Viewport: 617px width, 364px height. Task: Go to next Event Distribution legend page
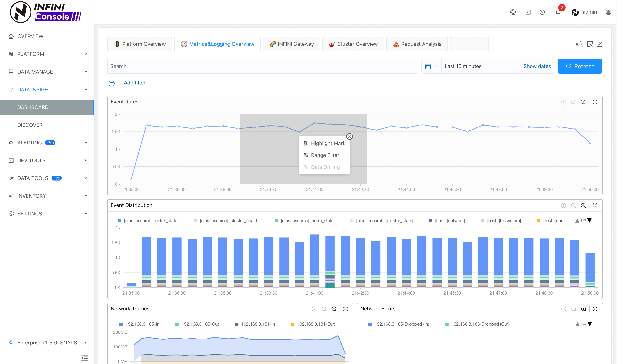[589, 220]
